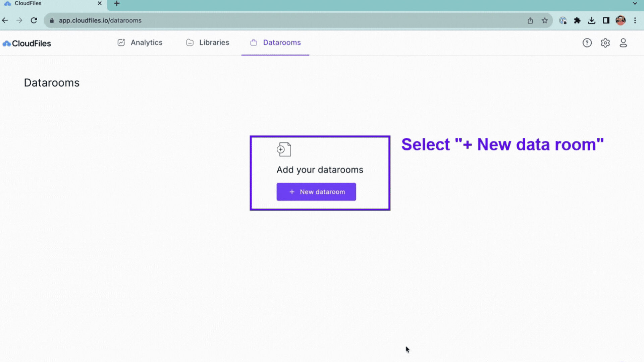Open the Help icon menu

coord(587,43)
